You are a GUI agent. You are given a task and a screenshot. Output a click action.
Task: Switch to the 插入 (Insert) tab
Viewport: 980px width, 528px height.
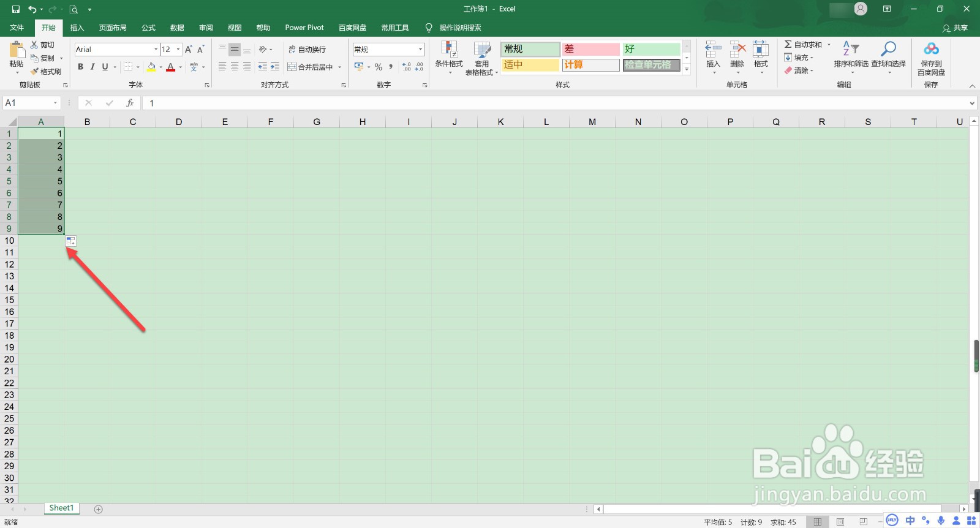pos(77,28)
